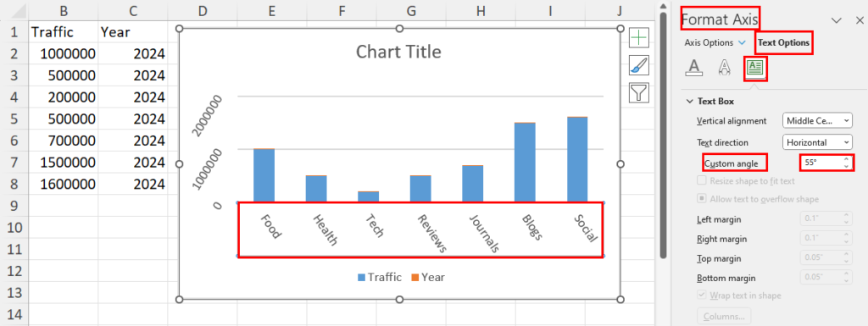Select the Health axis label
This screenshot has width=868, height=326.
pyautogui.click(x=325, y=229)
